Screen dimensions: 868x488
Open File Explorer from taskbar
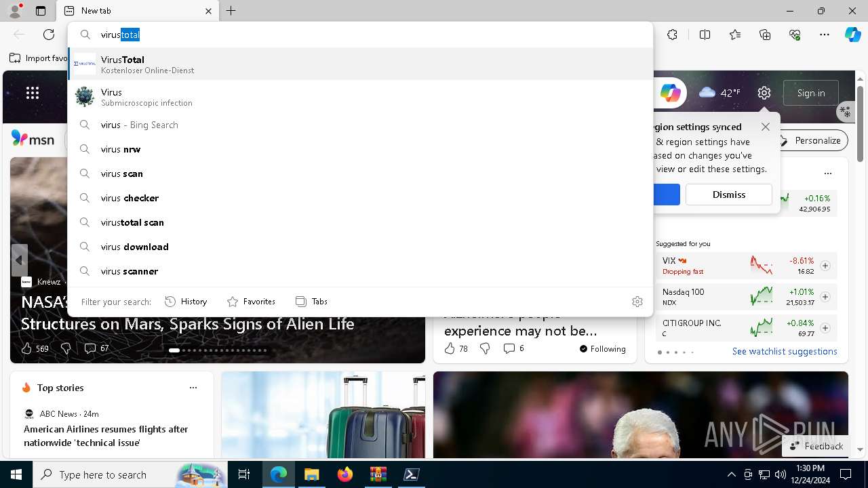point(311,474)
